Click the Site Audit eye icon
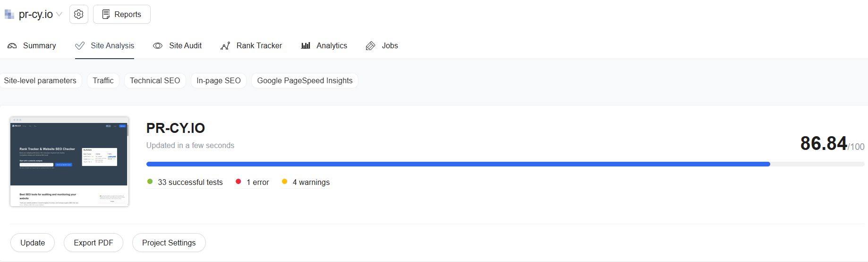This screenshot has height=262, width=868. (158, 46)
